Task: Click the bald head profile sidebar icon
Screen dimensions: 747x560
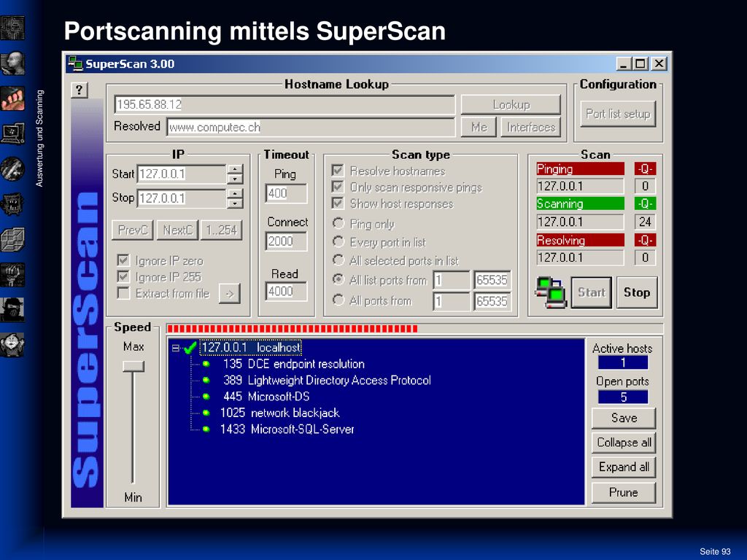Action: [12, 63]
